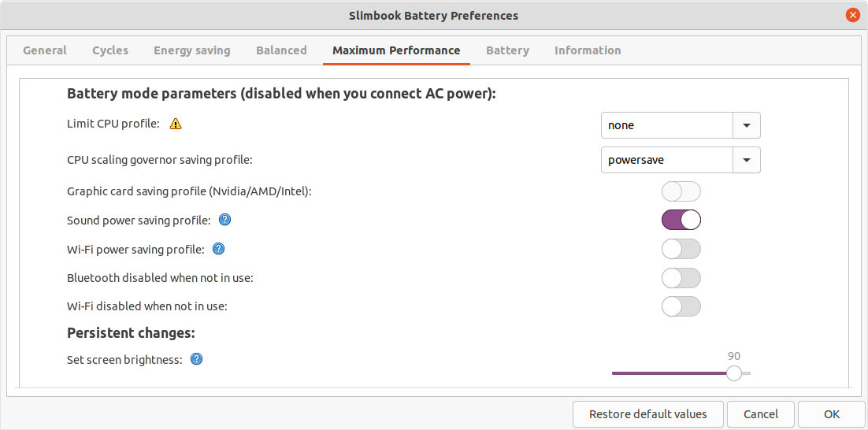This screenshot has height=430, width=868.
Task: Click help icon next to Wi-Fi power saving
Action: pos(219,249)
